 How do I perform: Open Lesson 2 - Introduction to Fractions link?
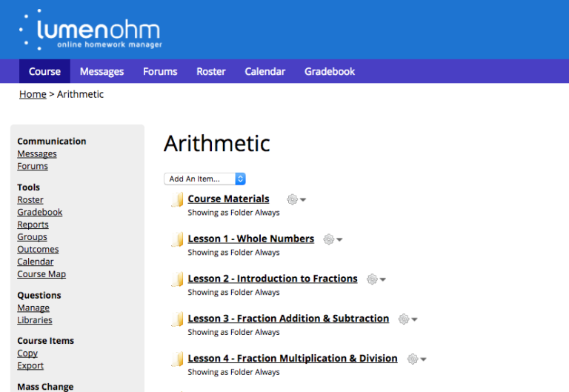(x=273, y=279)
